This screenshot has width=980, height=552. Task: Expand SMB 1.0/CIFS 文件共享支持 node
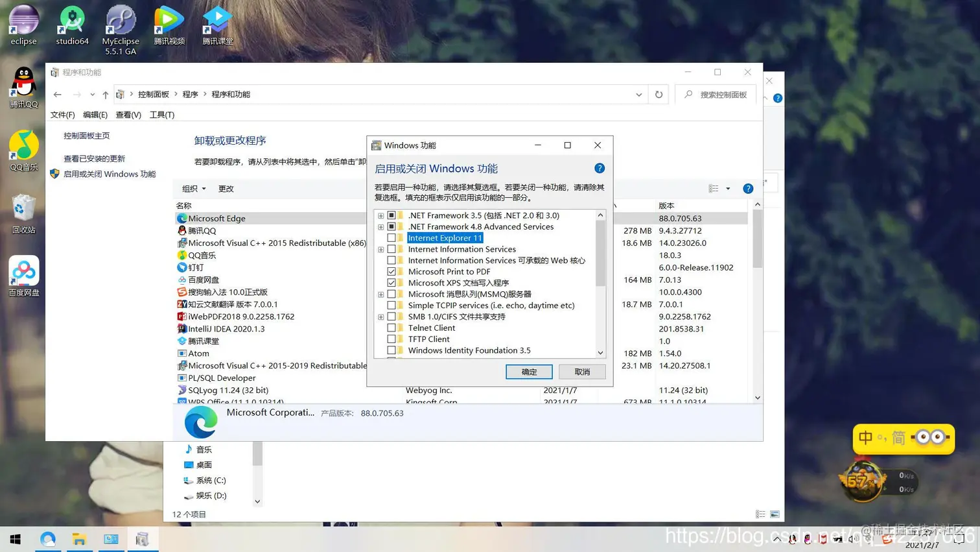tap(381, 317)
